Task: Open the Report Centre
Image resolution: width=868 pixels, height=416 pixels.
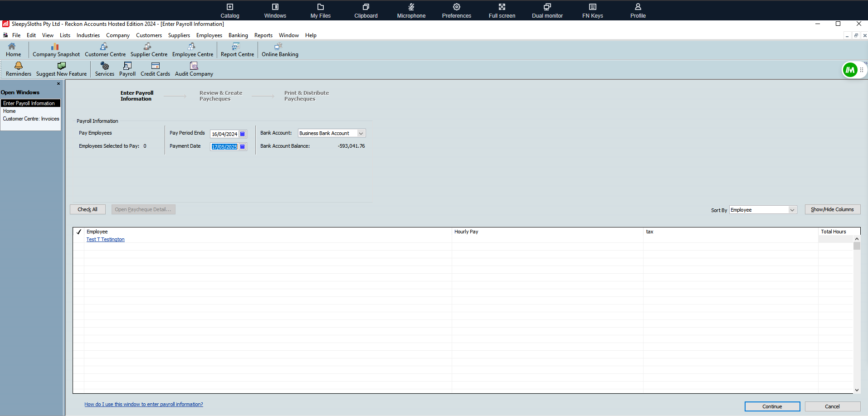Action: tap(237, 50)
